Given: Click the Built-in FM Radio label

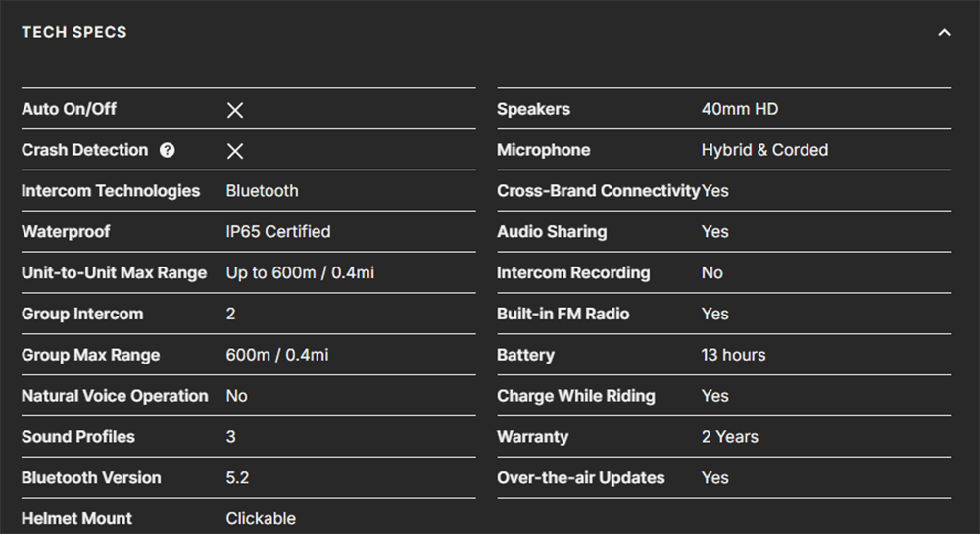Looking at the screenshot, I should point(563,314).
